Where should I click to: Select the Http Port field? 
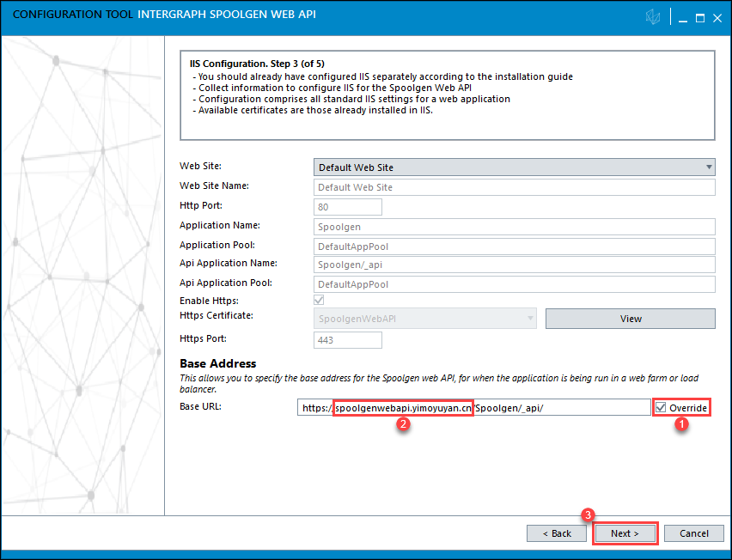[347, 207]
